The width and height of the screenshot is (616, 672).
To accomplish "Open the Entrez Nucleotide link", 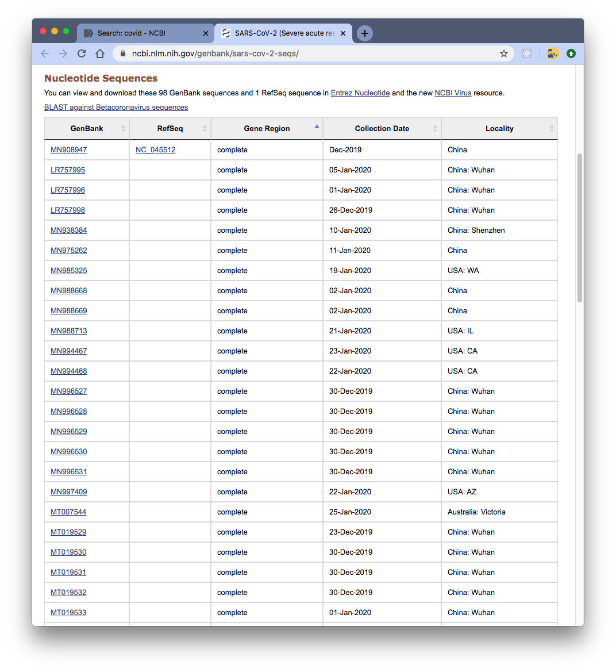I will pyautogui.click(x=360, y=93).
